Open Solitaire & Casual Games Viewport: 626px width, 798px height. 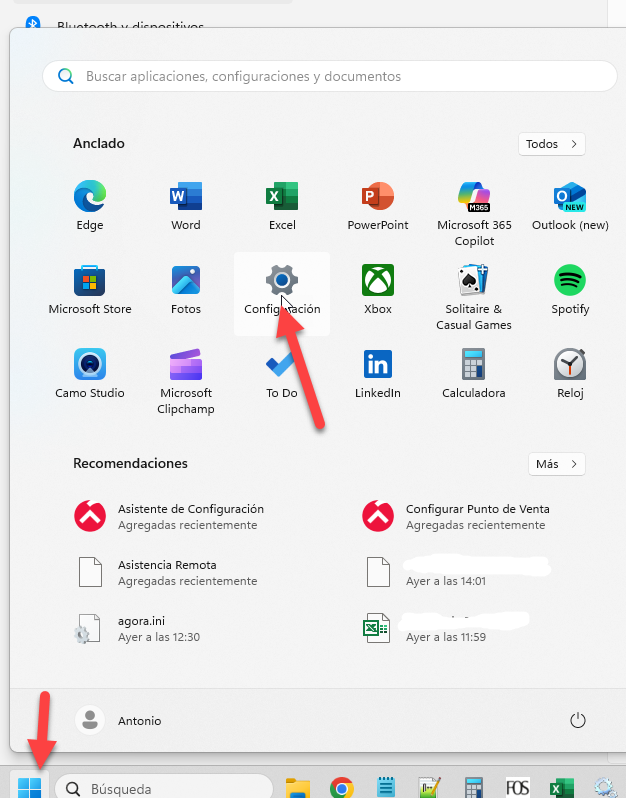tap(474, 297)
